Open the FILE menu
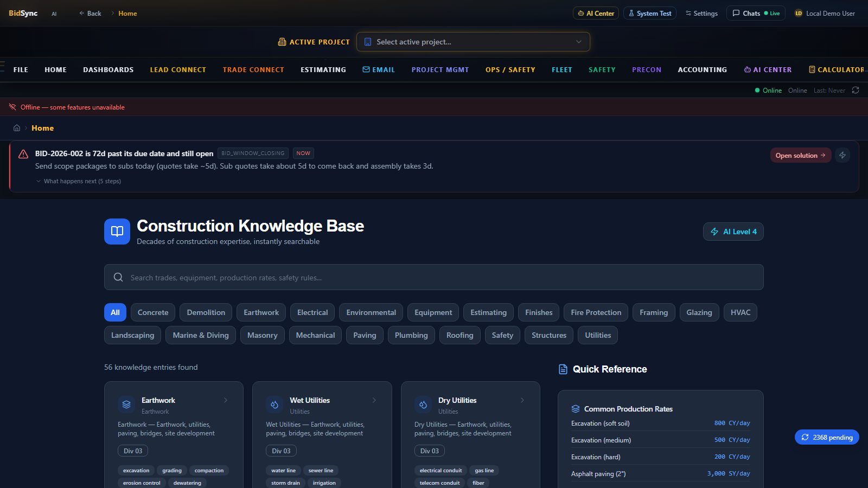This screenshot has width=868, height=488. [21, 69]
